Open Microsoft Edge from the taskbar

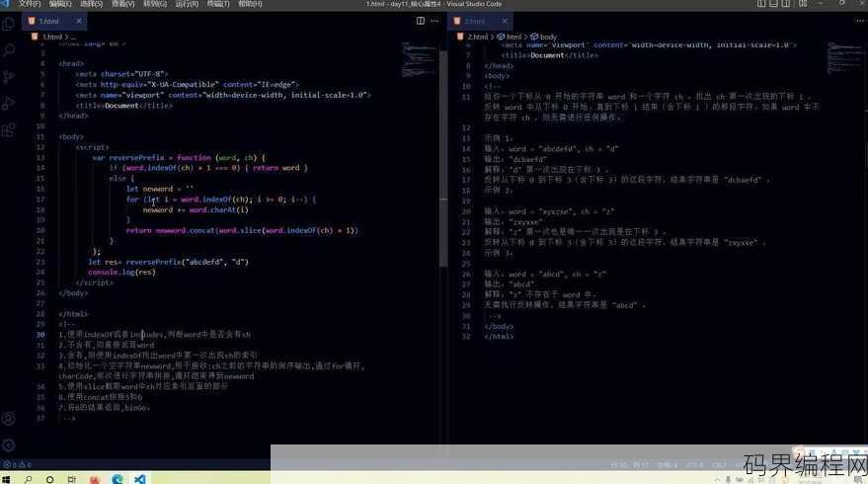coord(118,479)
